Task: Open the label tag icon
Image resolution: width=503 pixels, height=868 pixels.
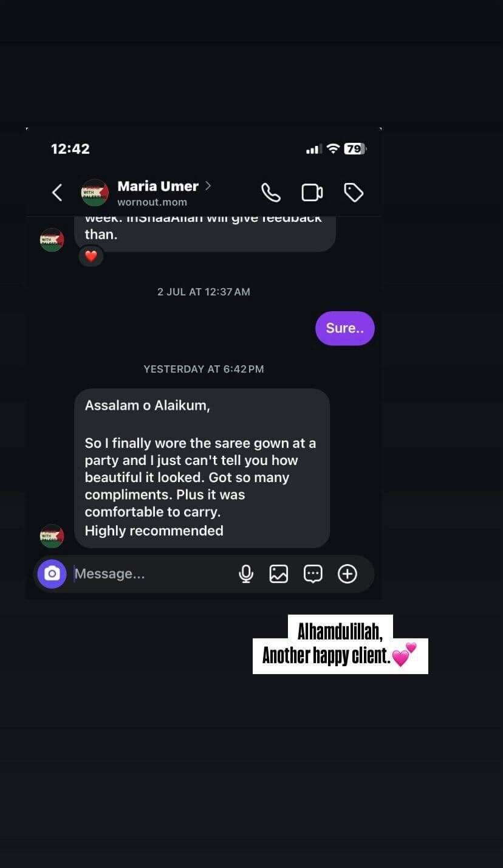Action: coord(354,193)
